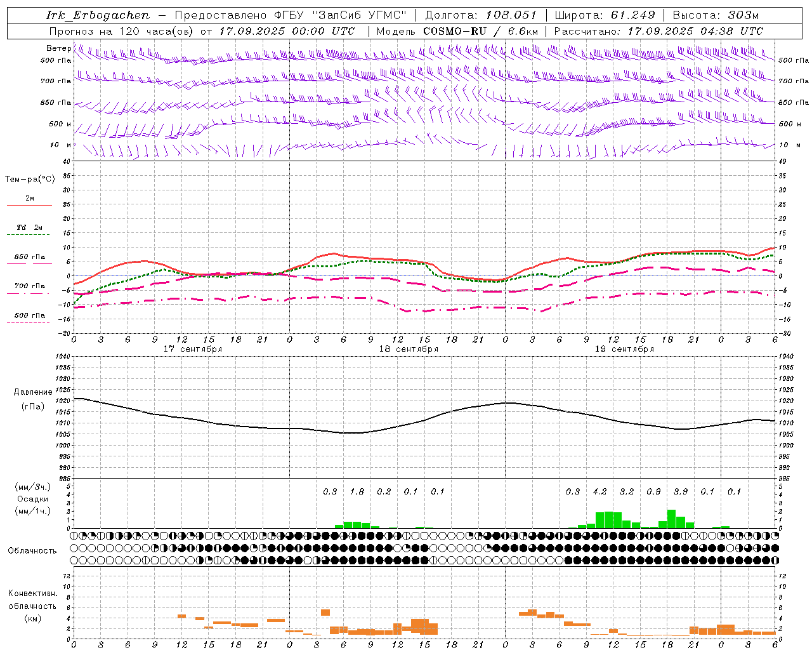Click the solid line sample under '2м' legend

click(x=29, y=205)
